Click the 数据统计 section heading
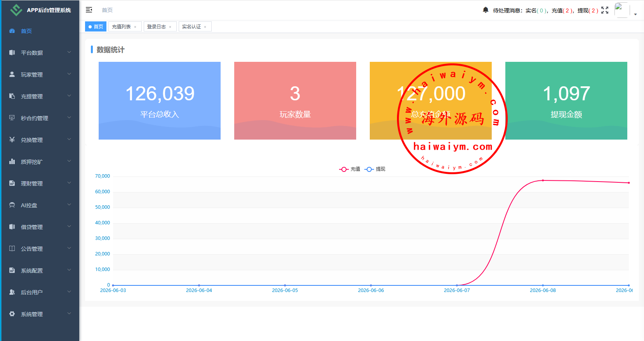 (x=111, y=50)
